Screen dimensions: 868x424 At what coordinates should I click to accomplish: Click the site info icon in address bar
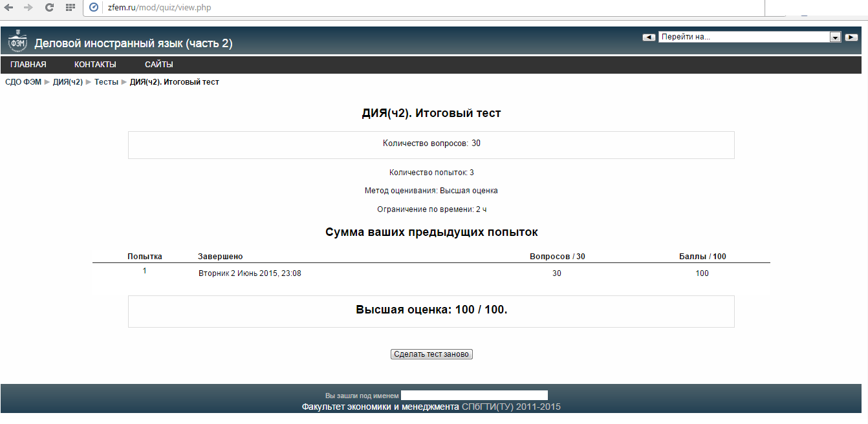pyautogui.click(x=94, y=8)
